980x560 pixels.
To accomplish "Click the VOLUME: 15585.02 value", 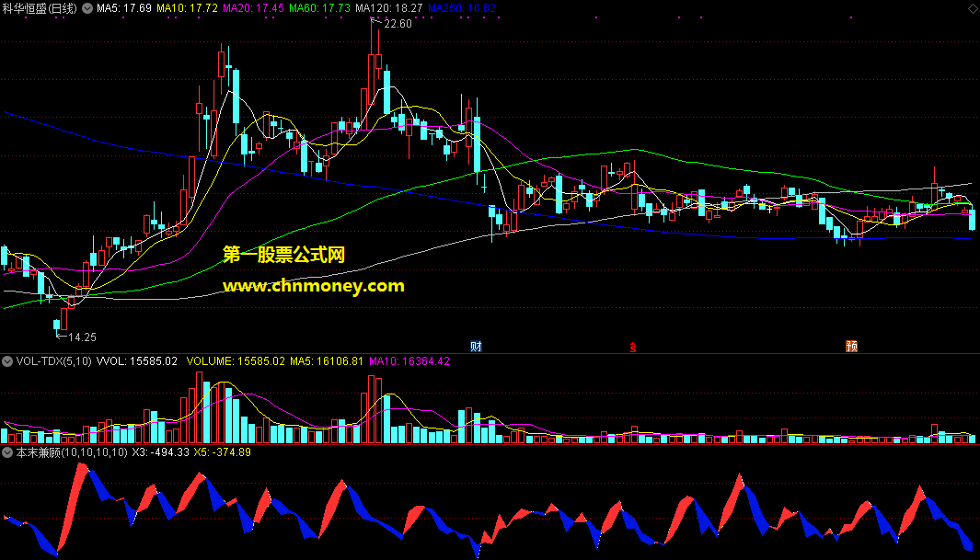I will pyautogui.click(x=236, y=361).
